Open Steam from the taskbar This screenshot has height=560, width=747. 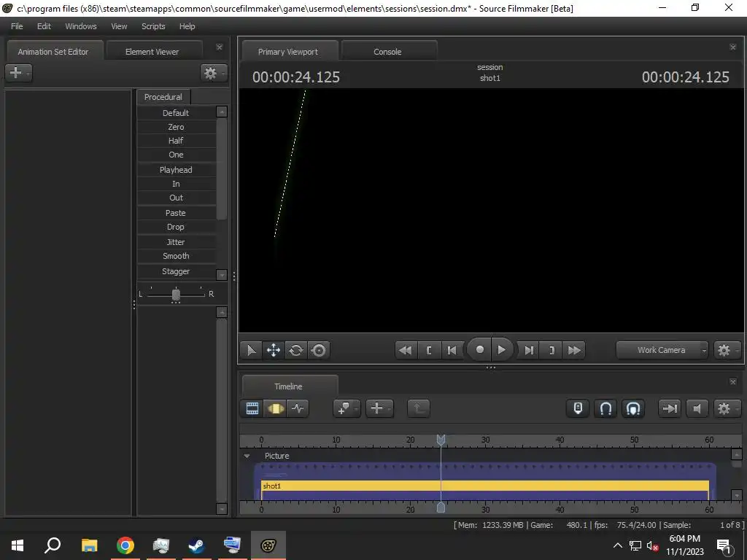pos(196,545)
